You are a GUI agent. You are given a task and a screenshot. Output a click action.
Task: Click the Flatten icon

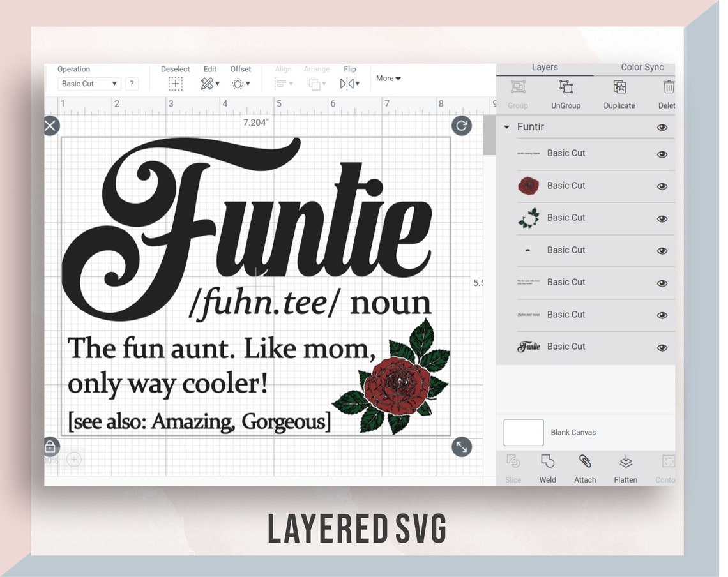coord(625,468)
